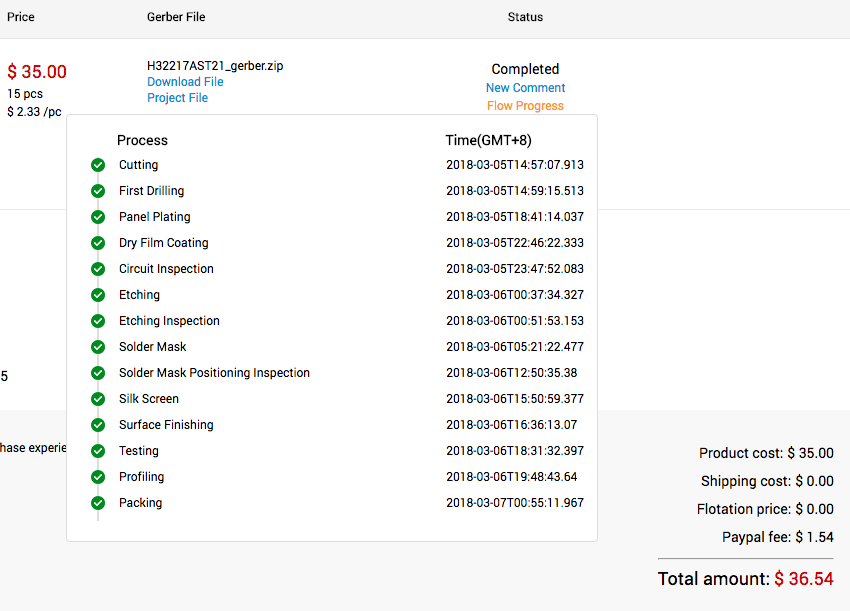Click the green checkmark beside Circuit Inspection
850x611 pixels.
98,269
